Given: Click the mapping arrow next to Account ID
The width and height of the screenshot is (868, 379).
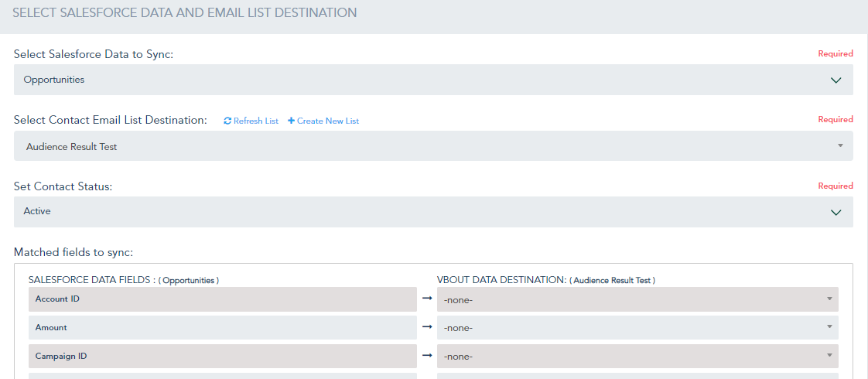Looking at the screenshot, I should [427, 299].
